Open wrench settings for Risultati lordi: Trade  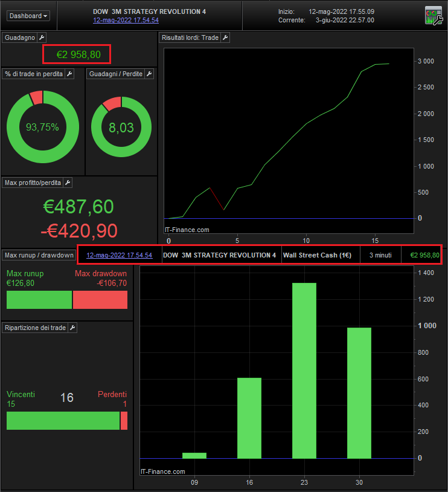225,37
